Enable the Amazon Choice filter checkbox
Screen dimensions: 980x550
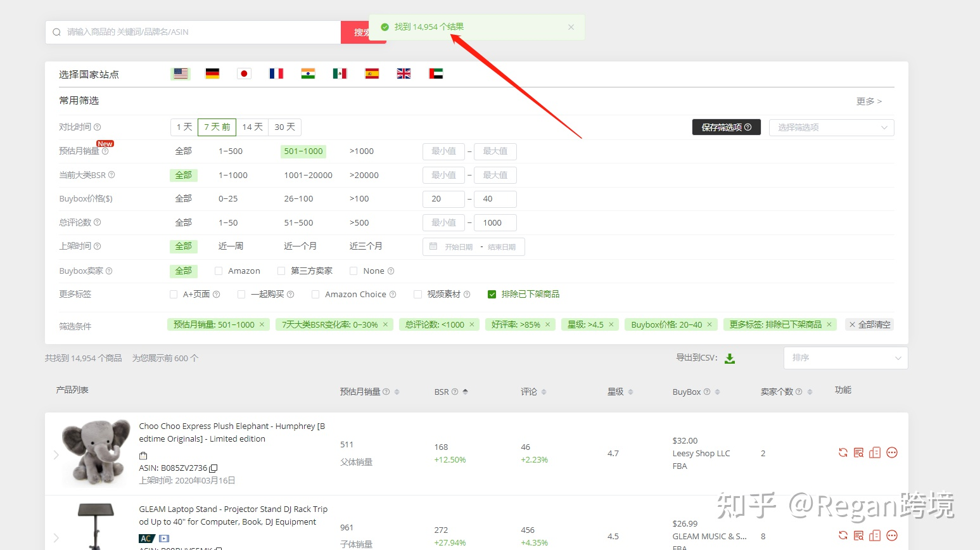pos(315,294)
